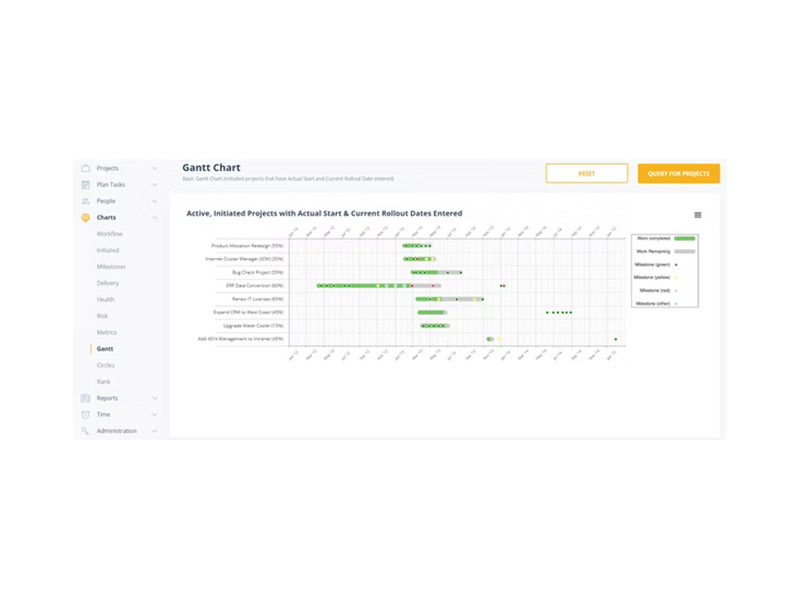This screenshot has height=600, width=800.
Task: Click the Reports icon in sidebar
Action: (86, 398)
